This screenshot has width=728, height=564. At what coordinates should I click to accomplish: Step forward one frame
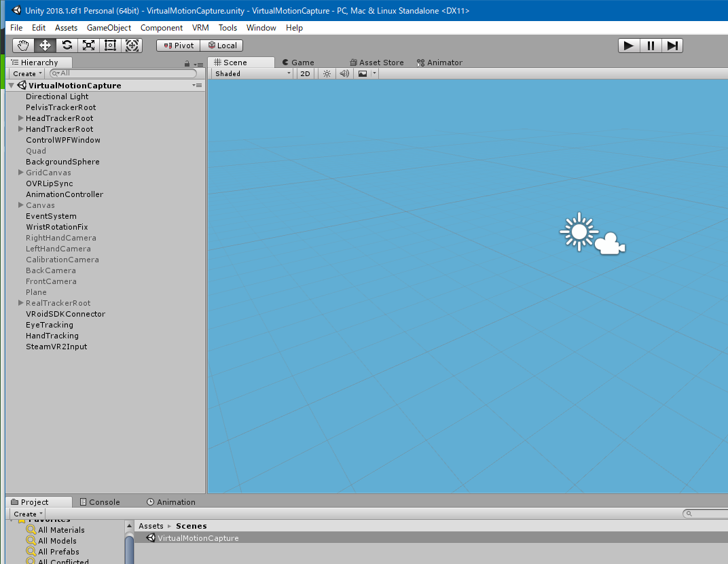point(672,46)
